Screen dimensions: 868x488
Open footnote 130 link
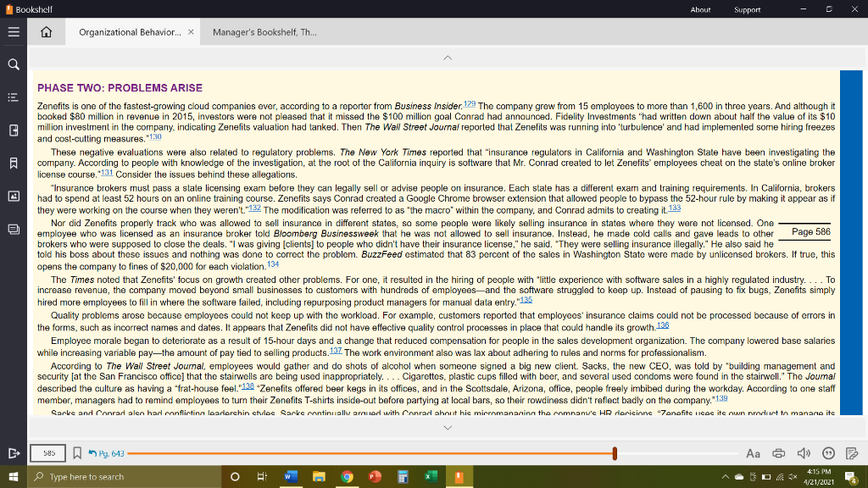coord(155,136)
